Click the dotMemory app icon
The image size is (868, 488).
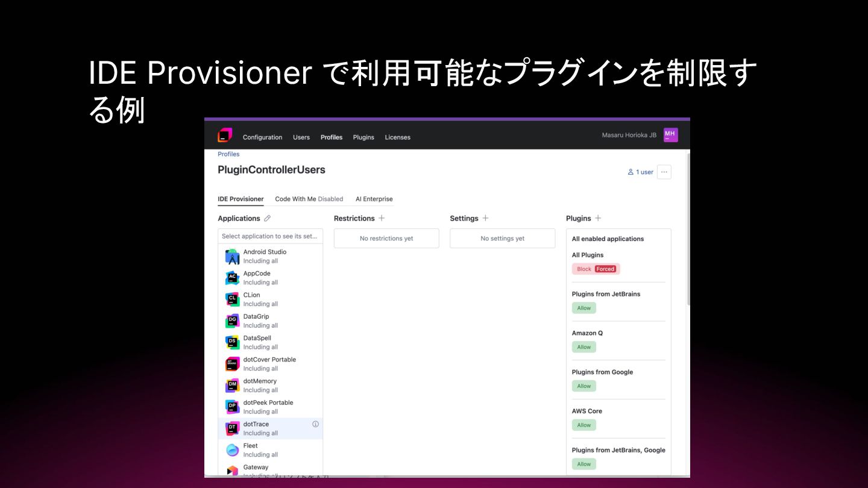point(232,386)
